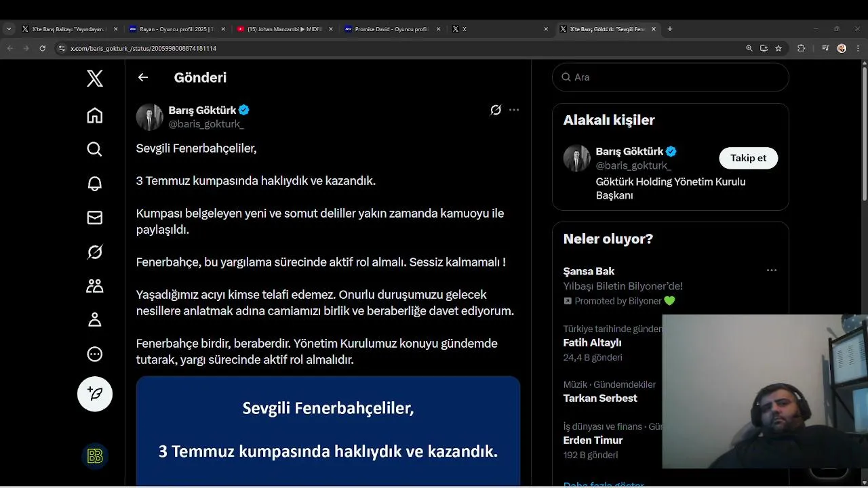868x488 pixels.
Task: Click author name Barış Göktürk on post
Action: [x=202, y=110]
